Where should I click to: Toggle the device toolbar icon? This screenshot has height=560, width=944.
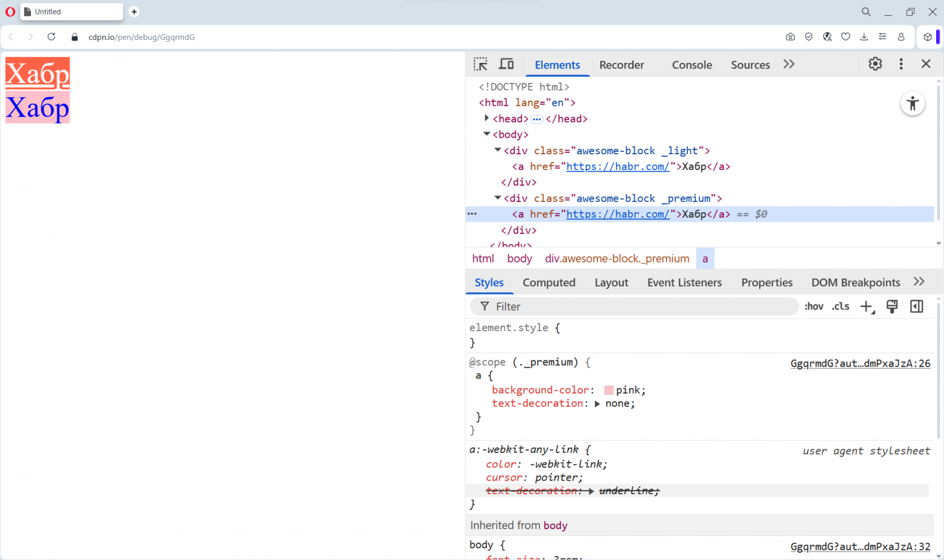[x=506, y=64]
